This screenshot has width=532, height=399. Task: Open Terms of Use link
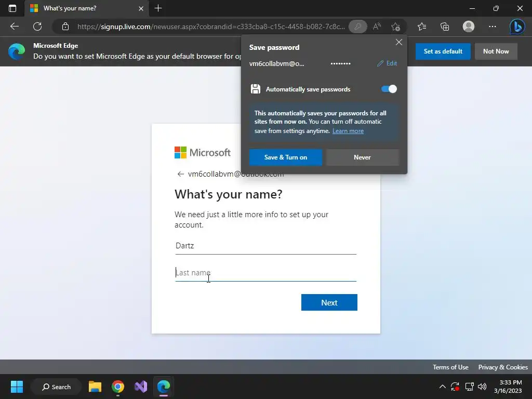450,367
